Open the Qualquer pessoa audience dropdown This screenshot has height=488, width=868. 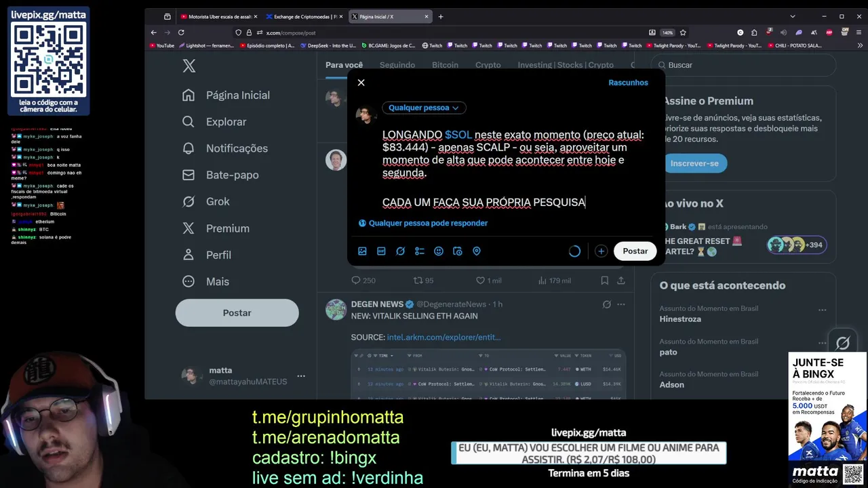424,108
